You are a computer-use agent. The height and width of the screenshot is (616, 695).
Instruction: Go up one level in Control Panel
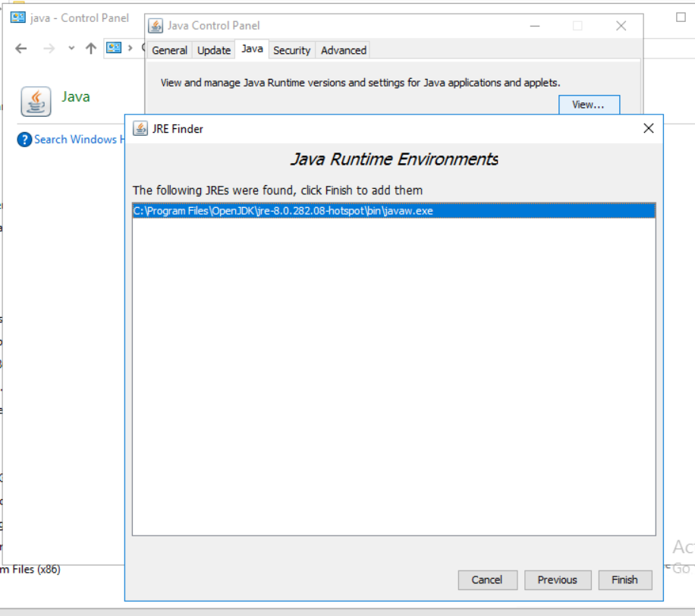click(x=91, y=49)
